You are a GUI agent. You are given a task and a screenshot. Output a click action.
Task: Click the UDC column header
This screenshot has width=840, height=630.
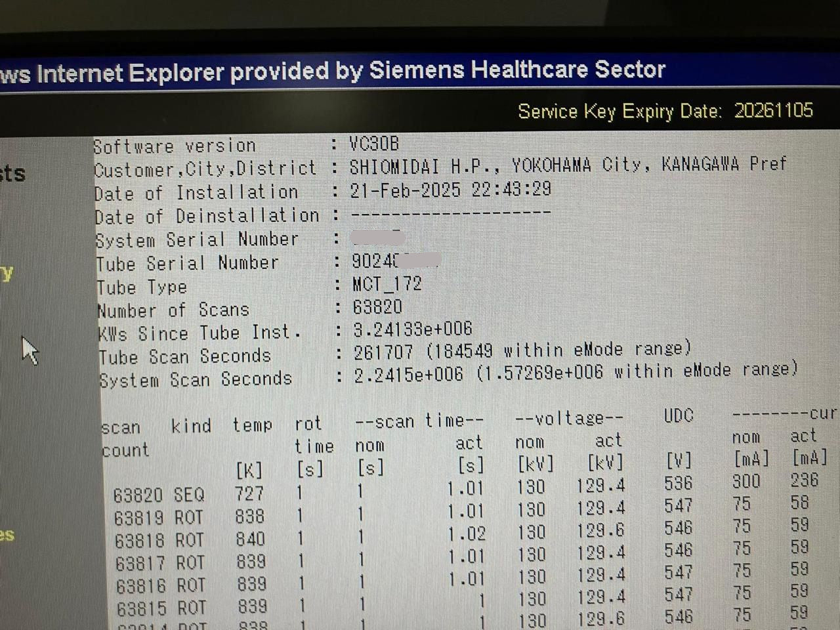pyautogui.click(x=678, y=415)
